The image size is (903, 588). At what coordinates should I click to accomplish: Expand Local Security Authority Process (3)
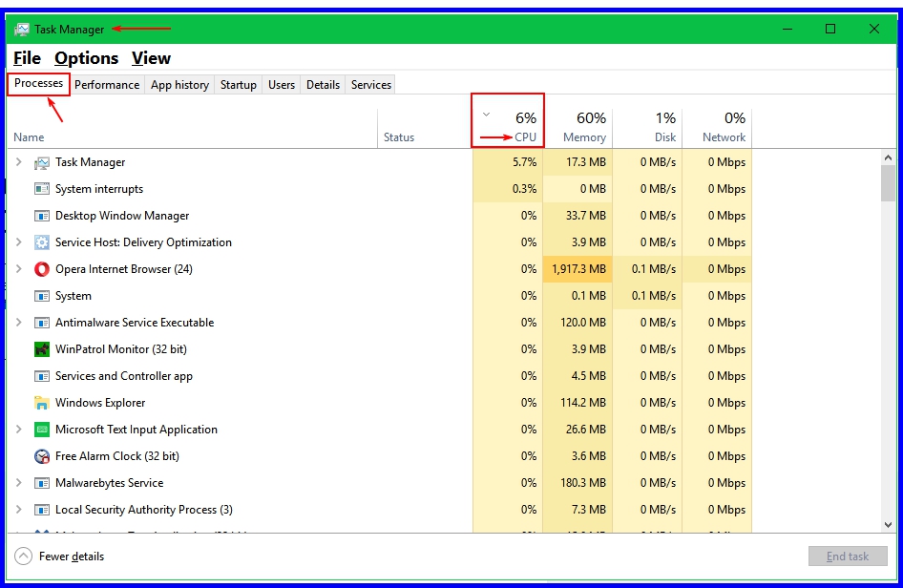tap(18, 510)
